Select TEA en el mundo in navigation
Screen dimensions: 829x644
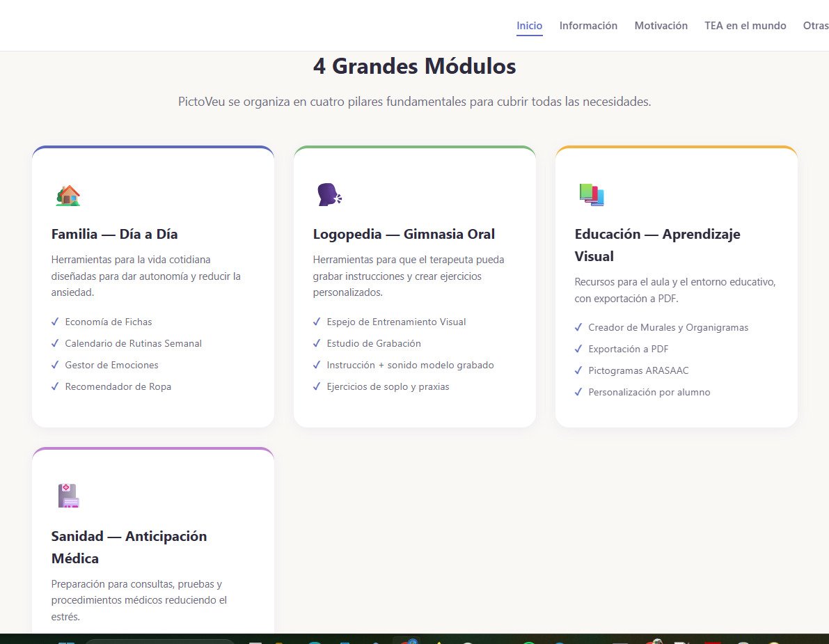(745, 25)
